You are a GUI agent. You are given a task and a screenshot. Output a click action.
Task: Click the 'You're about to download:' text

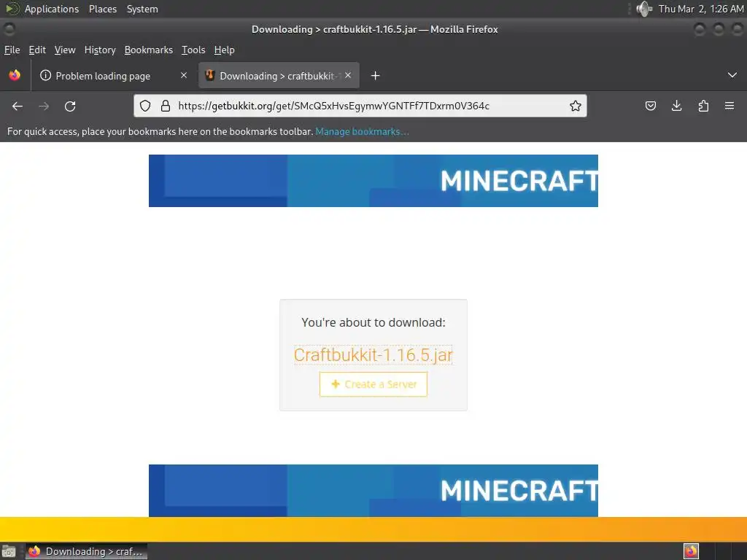(373, 322)
